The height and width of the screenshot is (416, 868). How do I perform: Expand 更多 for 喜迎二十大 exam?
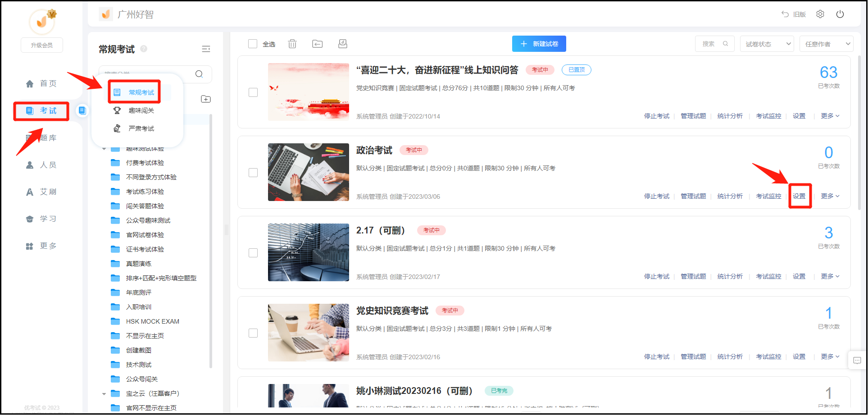(830, 116)
